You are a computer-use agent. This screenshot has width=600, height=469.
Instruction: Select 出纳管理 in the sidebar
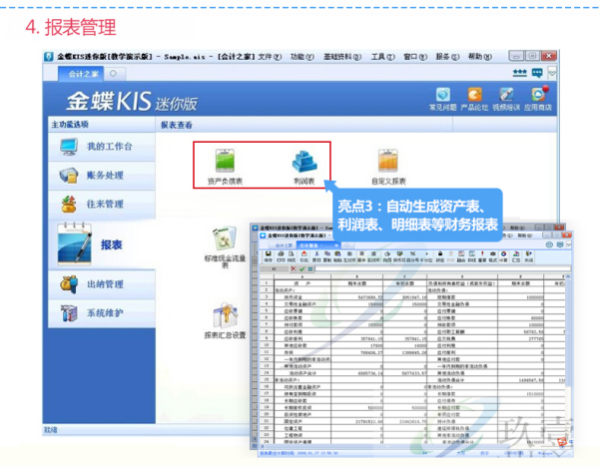[102, 284]
